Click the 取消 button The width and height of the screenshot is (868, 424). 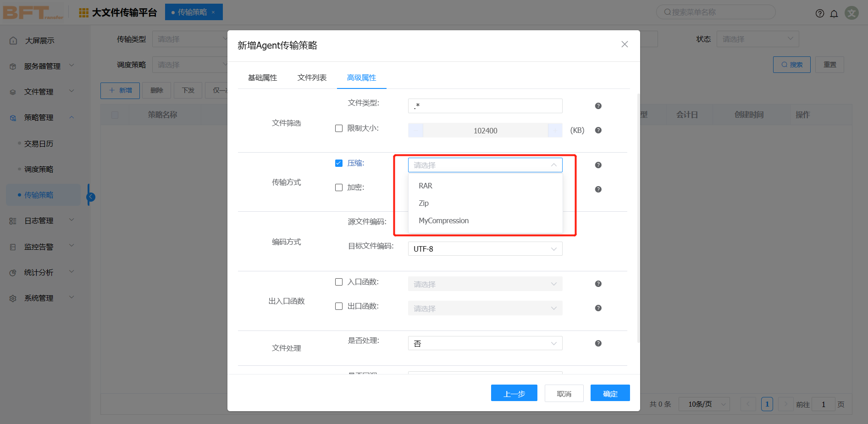564,394
